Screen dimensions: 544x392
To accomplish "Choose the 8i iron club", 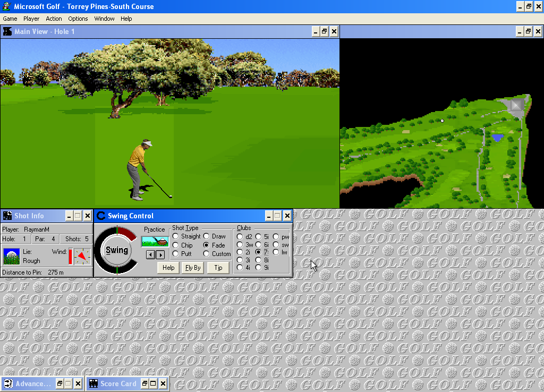I will tap(262, 260).
